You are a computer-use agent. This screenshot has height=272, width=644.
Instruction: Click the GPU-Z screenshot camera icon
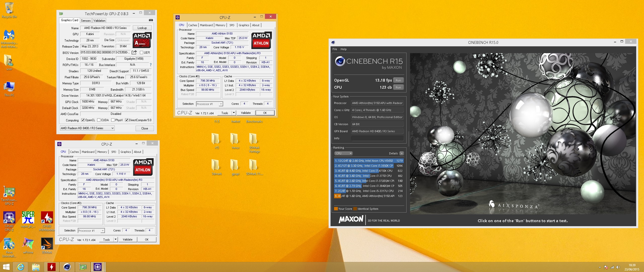tap(151, 20)
